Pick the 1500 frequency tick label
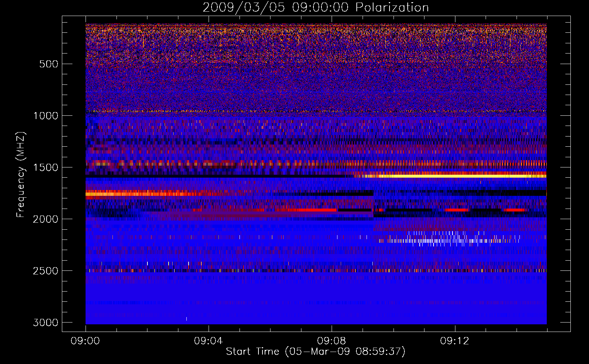This screenshot has height=364, width=589. 46,167
